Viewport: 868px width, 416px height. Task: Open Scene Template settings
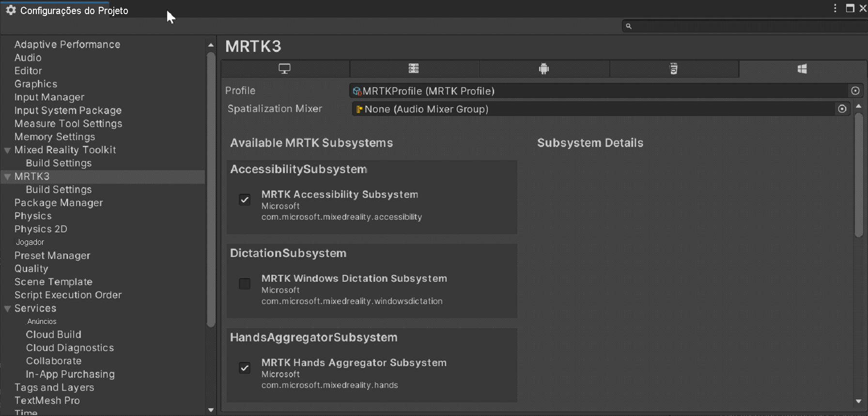[53, 282]
